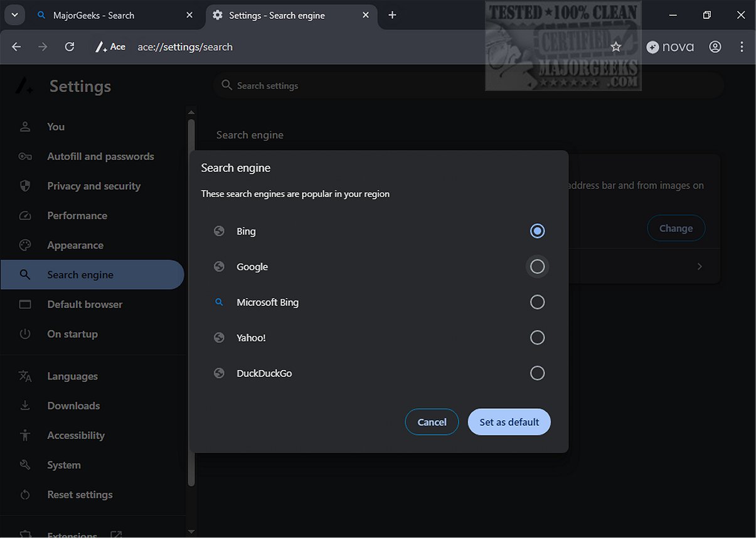The width and height of the screenshot is (756, 538).
Task: Click the sidebar scrollbar down arrow
Action: pyautogui.click(x=191, y=532)
